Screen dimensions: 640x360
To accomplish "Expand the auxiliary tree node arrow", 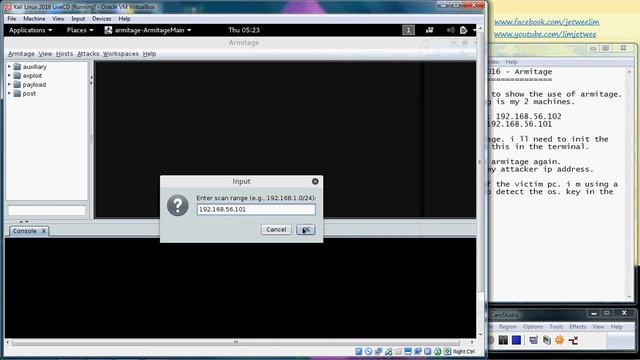I will tap(9, 66).
